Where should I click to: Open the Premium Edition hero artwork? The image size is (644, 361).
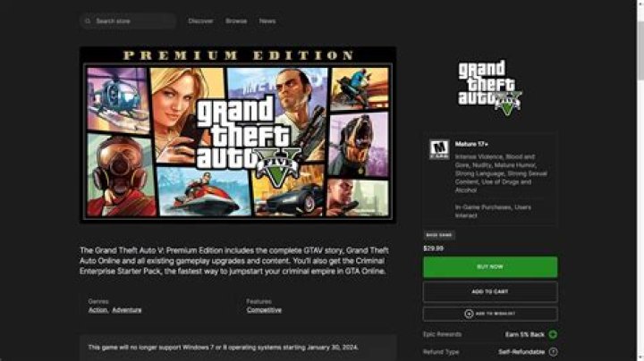pyautogui.click(x=238, y=135)
